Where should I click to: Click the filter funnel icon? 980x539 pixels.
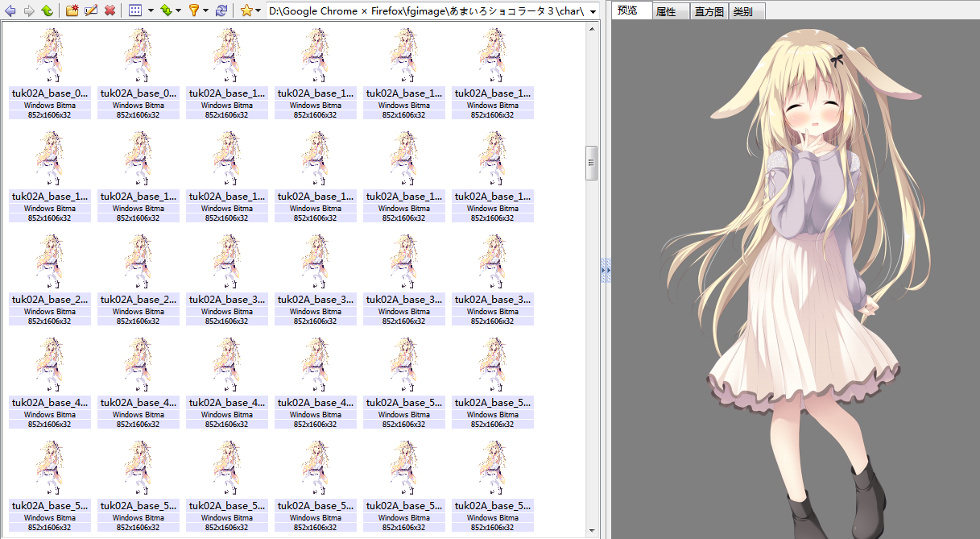coord(193,10)
